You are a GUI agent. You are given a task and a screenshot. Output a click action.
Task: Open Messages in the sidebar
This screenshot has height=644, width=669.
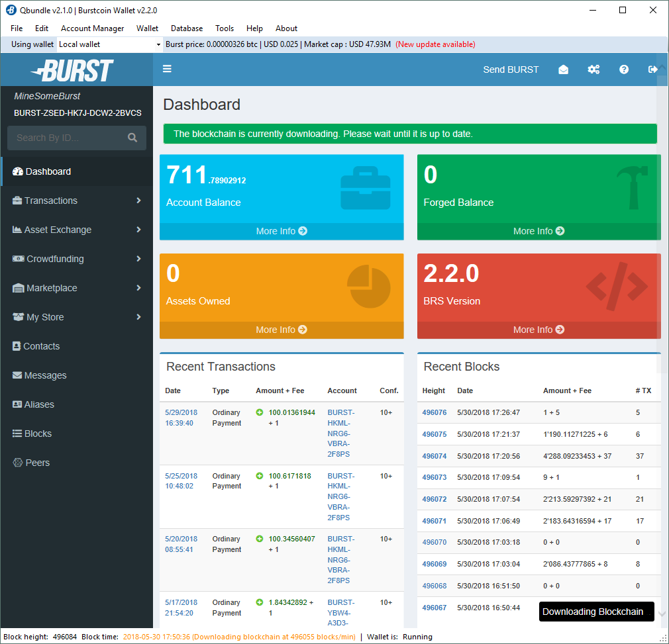click(x=77, y=375)
